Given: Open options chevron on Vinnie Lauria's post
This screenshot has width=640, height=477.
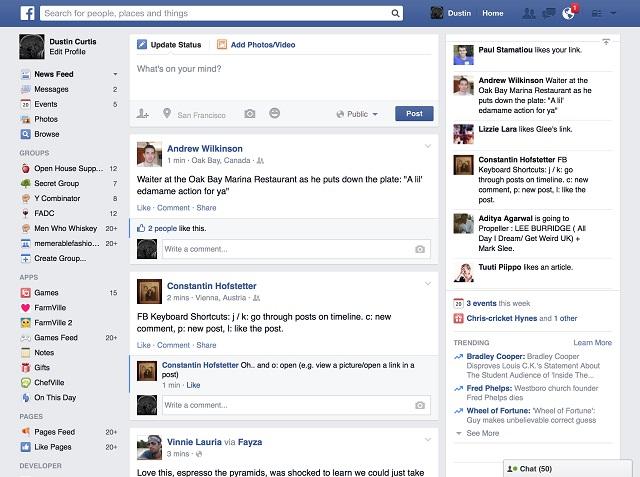Looking at the screenshot, I should point(428,439).
